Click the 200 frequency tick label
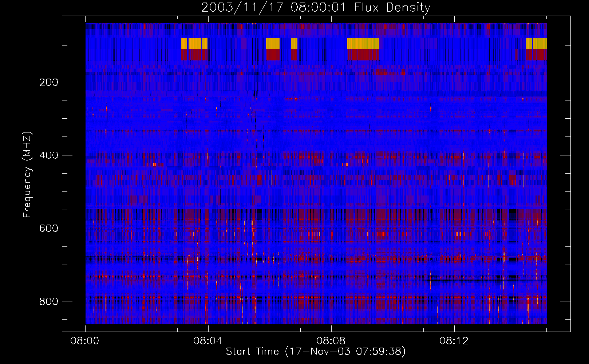Screen dimensions: 589x364 [x=49, y=82]
